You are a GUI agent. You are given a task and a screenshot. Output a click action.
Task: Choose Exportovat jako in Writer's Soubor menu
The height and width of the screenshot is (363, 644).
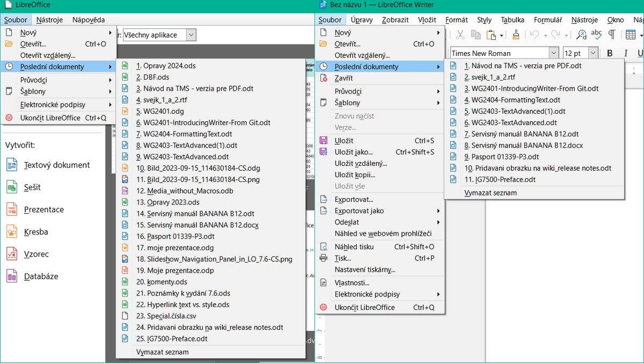(359, 211)
